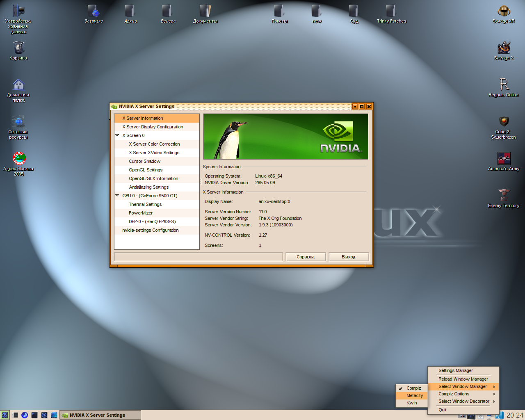
Task: Open the terminal icon on the panel
Action: 34,415
